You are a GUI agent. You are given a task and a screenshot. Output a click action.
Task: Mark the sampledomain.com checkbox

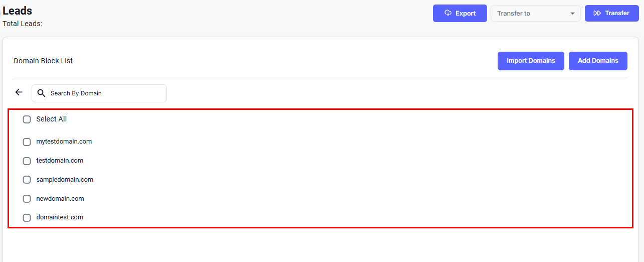[27, 180]
